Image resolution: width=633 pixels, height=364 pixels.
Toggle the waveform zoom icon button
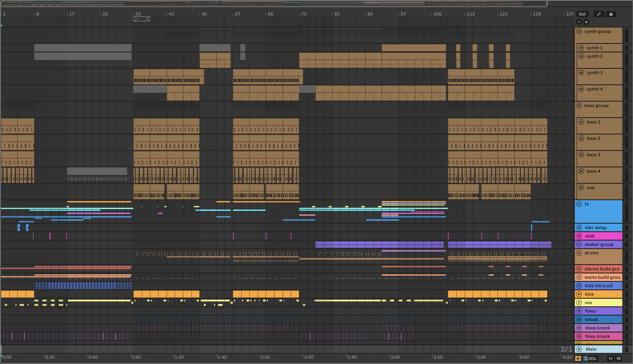578,358
